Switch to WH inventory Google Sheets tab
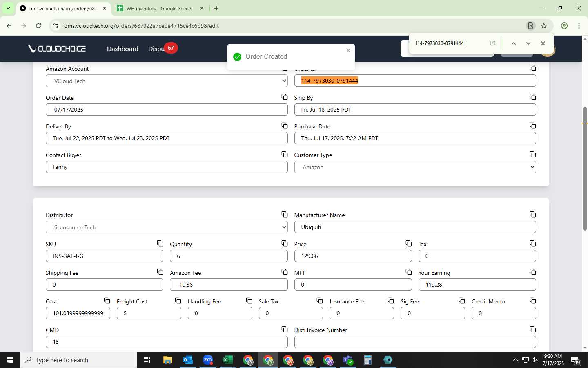 [160, 8]
